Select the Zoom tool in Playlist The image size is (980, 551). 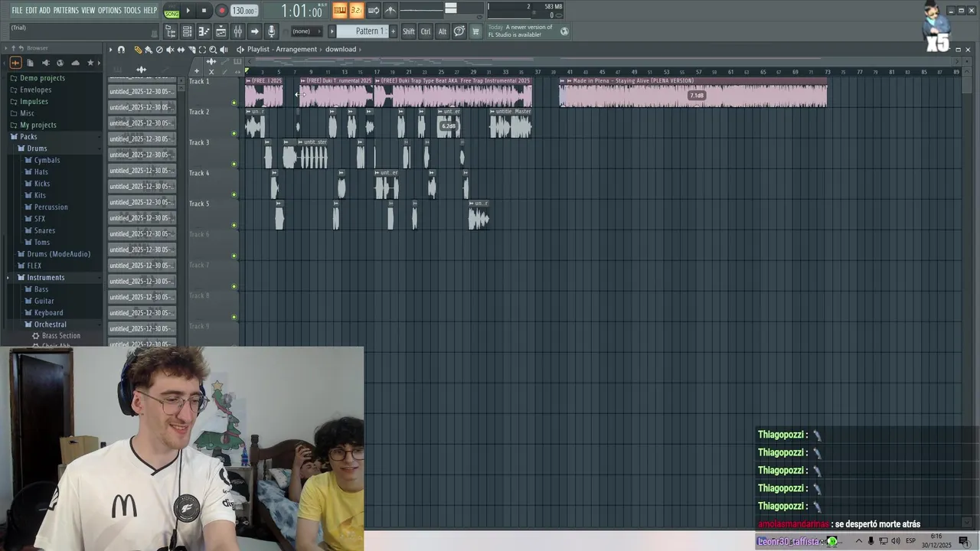[x=213, y=50]
